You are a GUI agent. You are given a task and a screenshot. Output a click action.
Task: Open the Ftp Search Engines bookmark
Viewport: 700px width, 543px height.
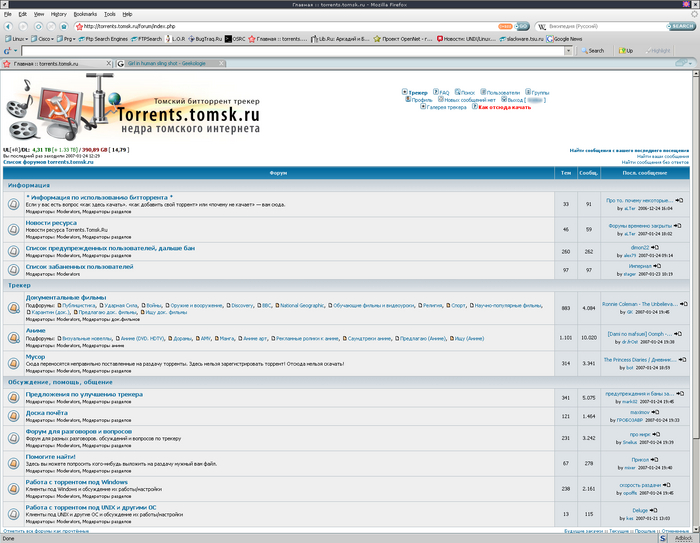pos(103,39)
